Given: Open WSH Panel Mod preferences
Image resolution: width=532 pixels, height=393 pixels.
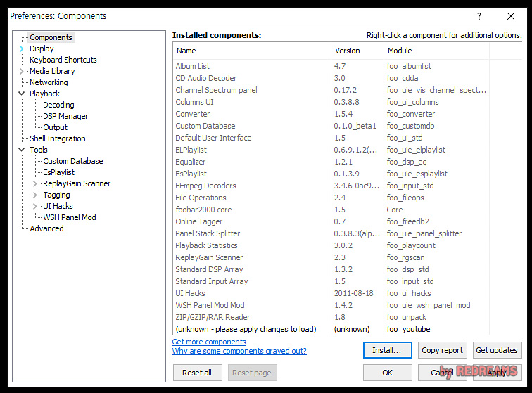Looking at the screenshot, I should coord(69,217).
